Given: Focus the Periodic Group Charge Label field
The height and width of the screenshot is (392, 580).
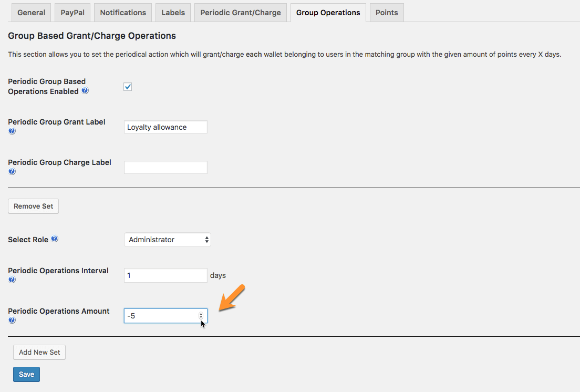Looking at the screenshot, I should point(165,168).
